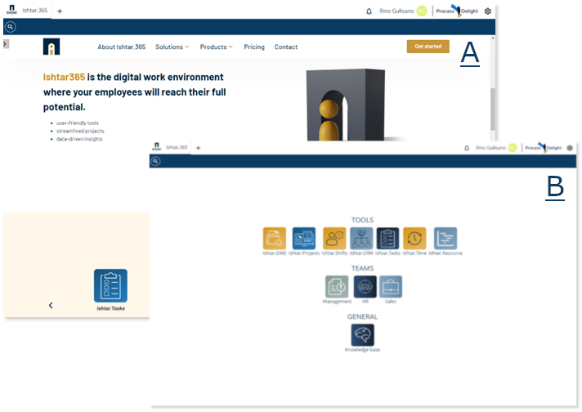
Task: Open the Ishtar.Projects tool icon
Action: 304,238
